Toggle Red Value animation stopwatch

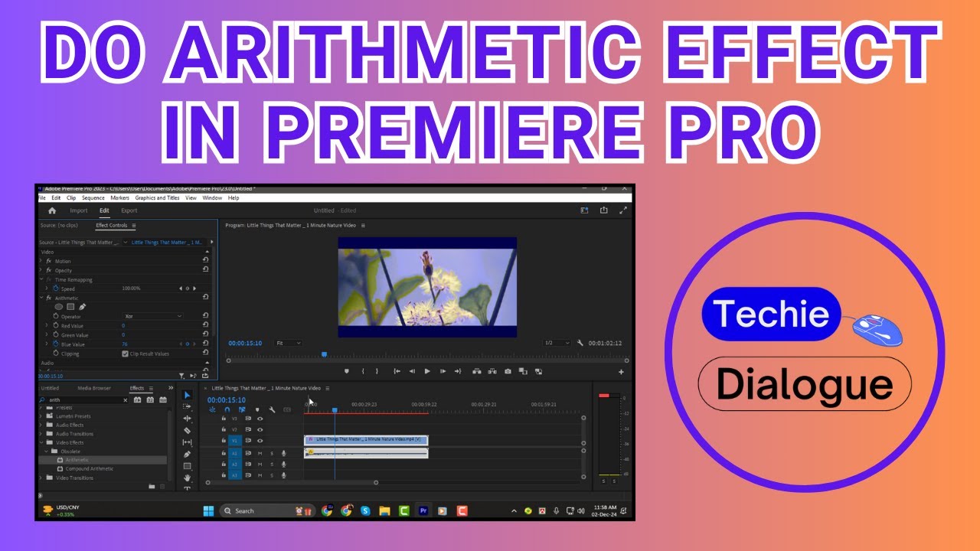(x=55, y=325)
